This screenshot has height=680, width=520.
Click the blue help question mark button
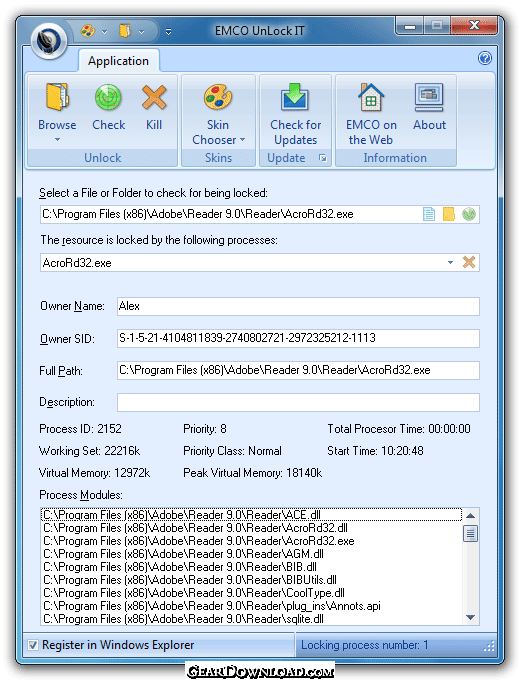coord(484,58)
